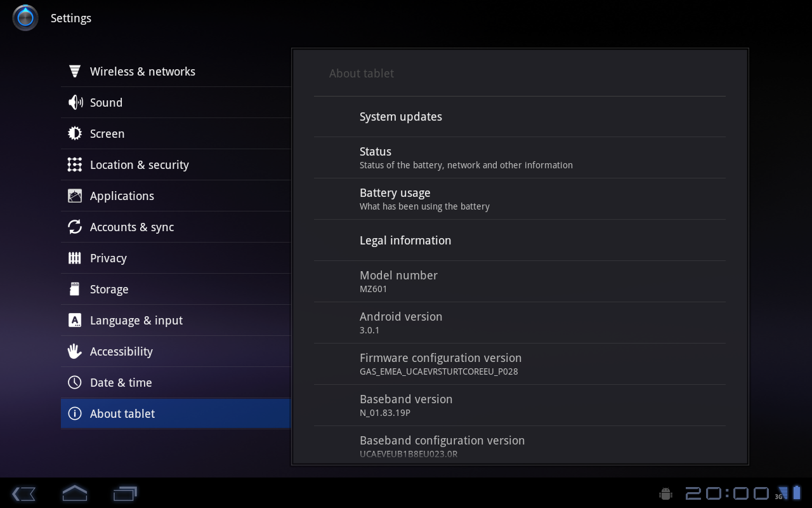Tap the Date & time clock icon

(75, 382)
